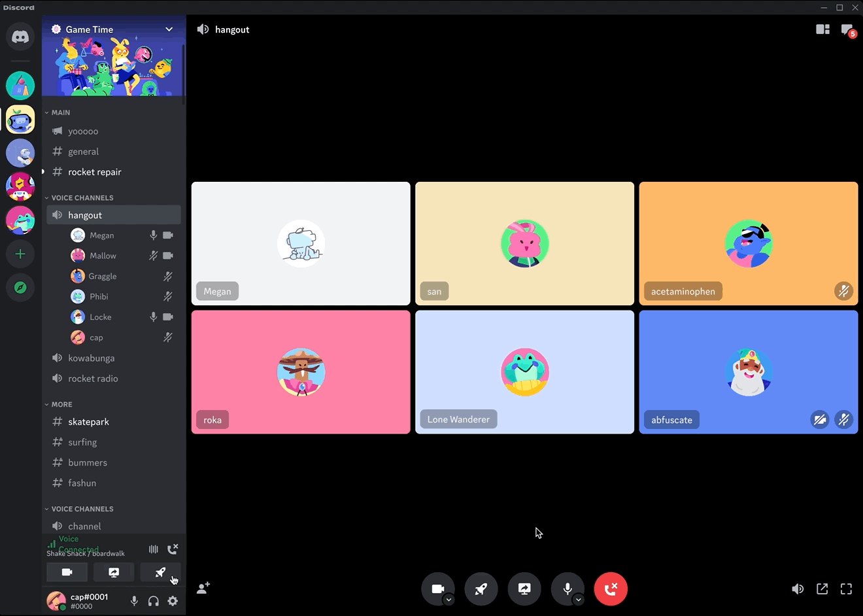The image size is (863, 616).
Task: Open the camera options chevron on the video button
Action: tap(448, 597)
